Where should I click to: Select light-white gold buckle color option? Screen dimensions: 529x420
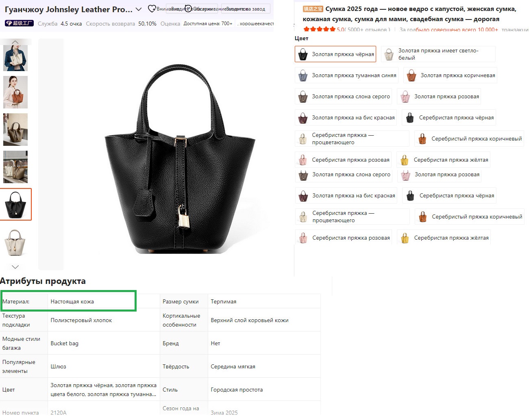click(x=438, y=54)
